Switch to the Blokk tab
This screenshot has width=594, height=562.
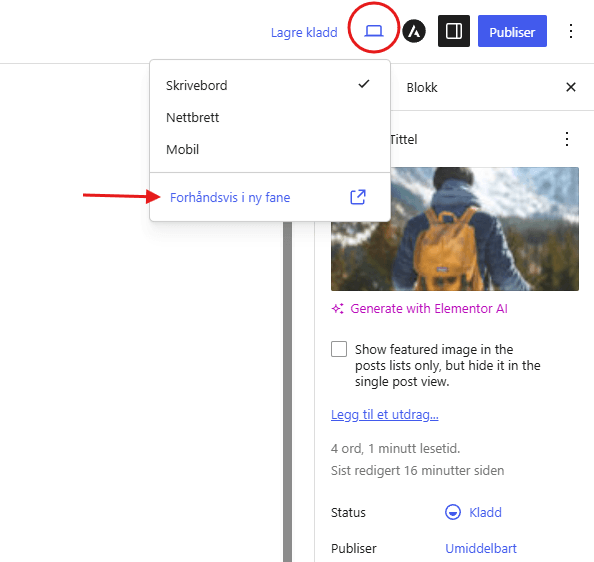tap(422, 87)
